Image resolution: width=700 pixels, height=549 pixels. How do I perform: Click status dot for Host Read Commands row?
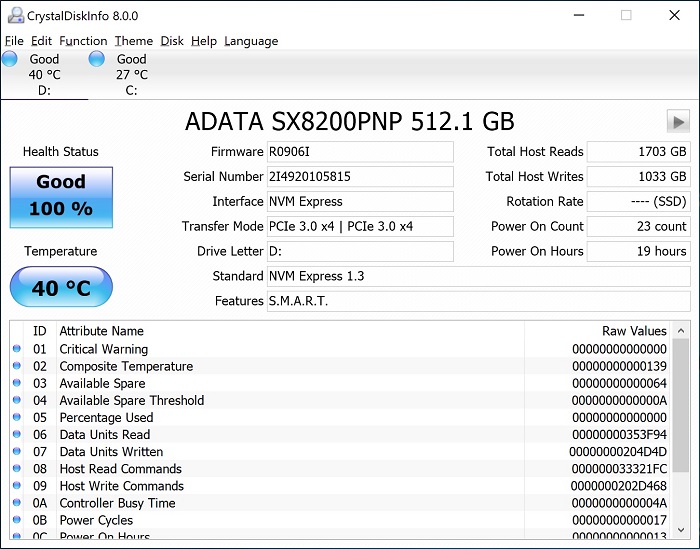point(17,468)
